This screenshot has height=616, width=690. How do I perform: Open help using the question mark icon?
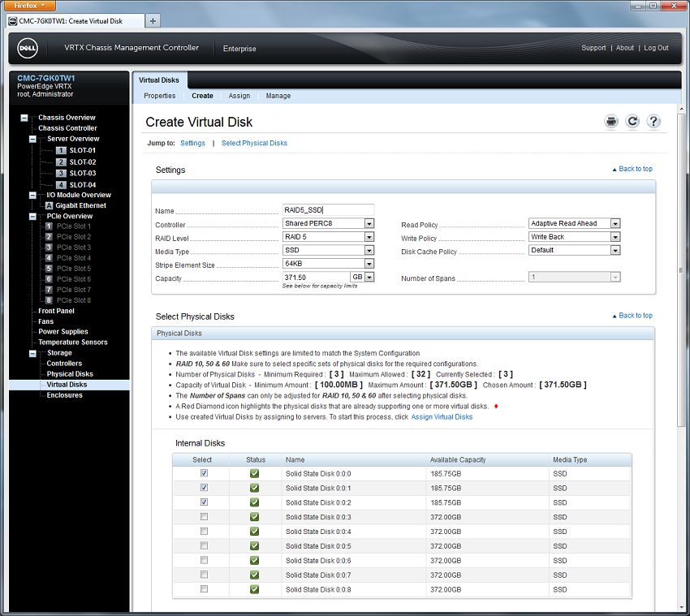coord(653,121)
